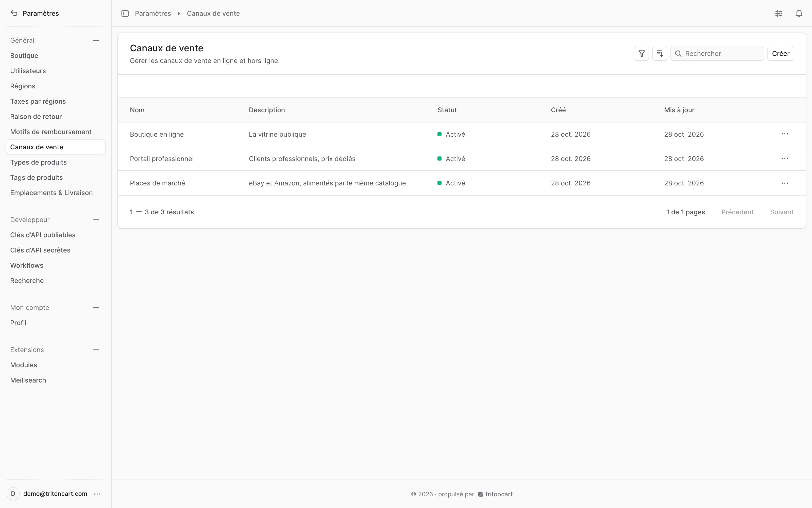The width and height of the screenshot is (812, 508).
Task: Open the Portail professionnel row
Action: pyautogui.click(x=462, y=158)
